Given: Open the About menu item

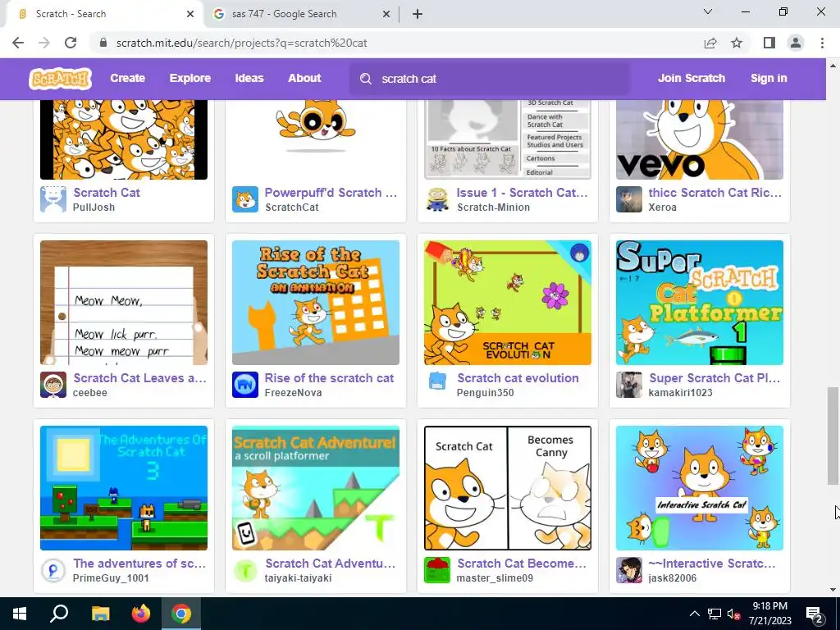Looking at the screenshot, I should click(x=304, y=78).
